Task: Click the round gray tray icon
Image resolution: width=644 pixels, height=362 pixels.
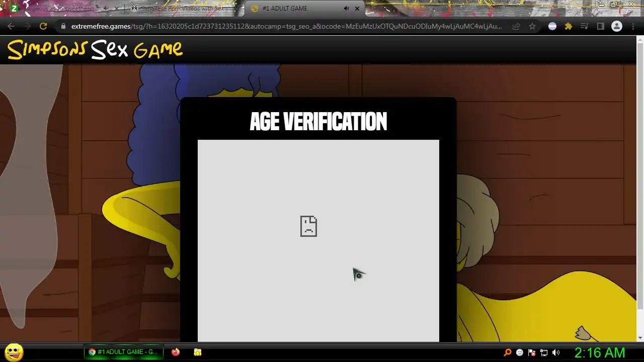Action: click(x=520, y=352)
